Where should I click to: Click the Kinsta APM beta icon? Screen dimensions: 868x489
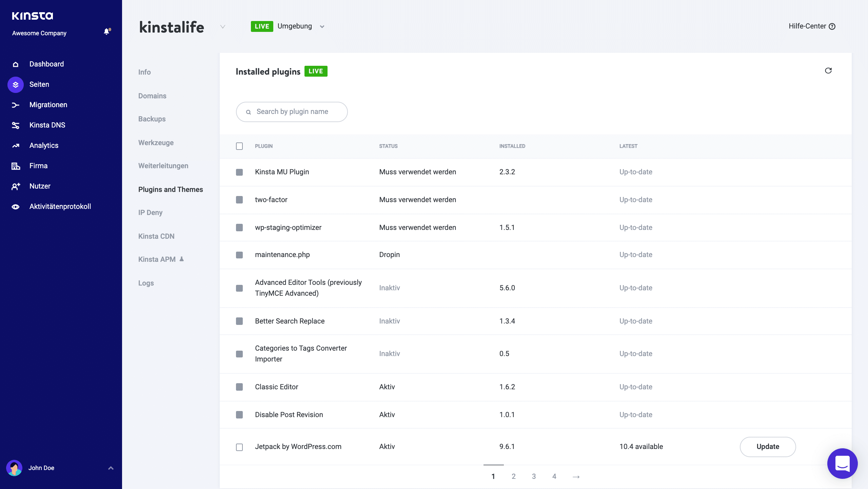point(182,259)
